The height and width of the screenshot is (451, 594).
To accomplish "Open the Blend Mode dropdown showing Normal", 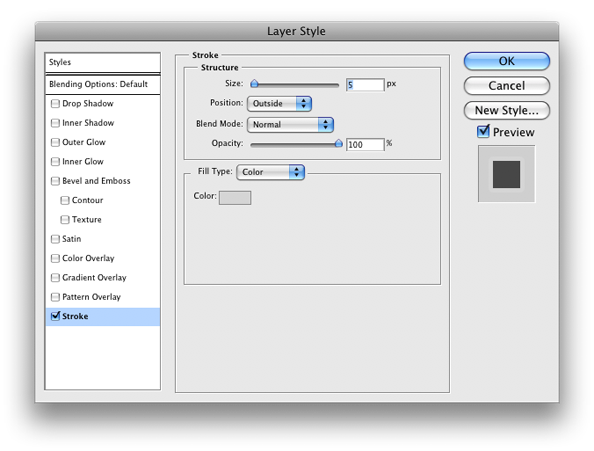I will click(x=290, y=125).
